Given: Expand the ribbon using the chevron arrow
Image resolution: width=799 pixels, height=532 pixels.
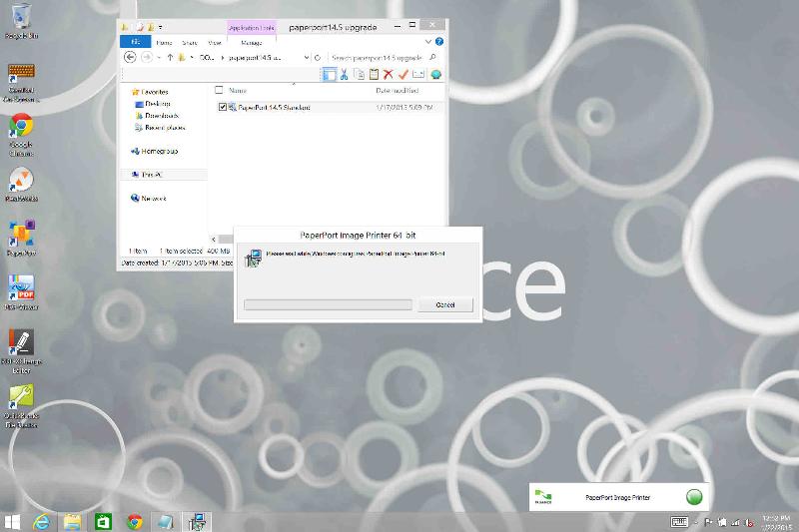Looking at the screenshot, I should (426, 43).
